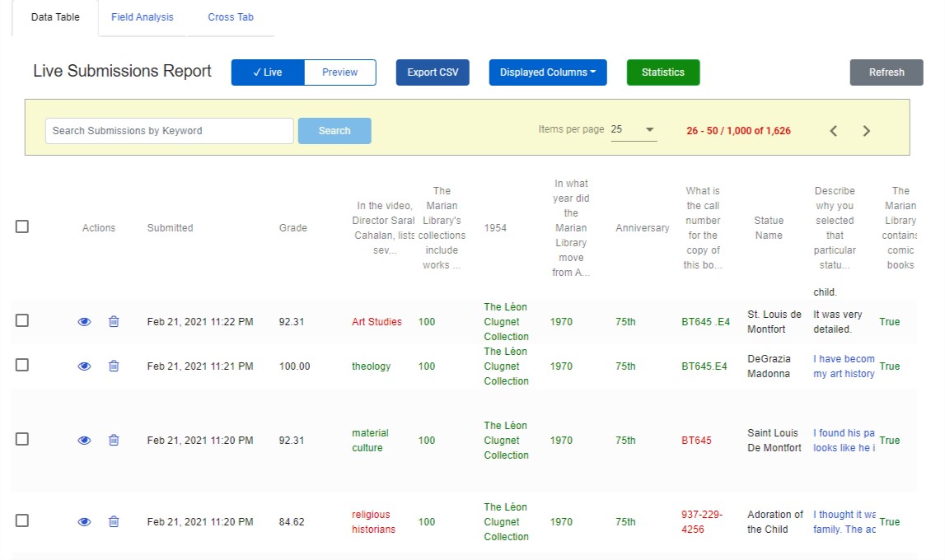Delete the Art Studies submission using the trash icon

pos(114,321)
